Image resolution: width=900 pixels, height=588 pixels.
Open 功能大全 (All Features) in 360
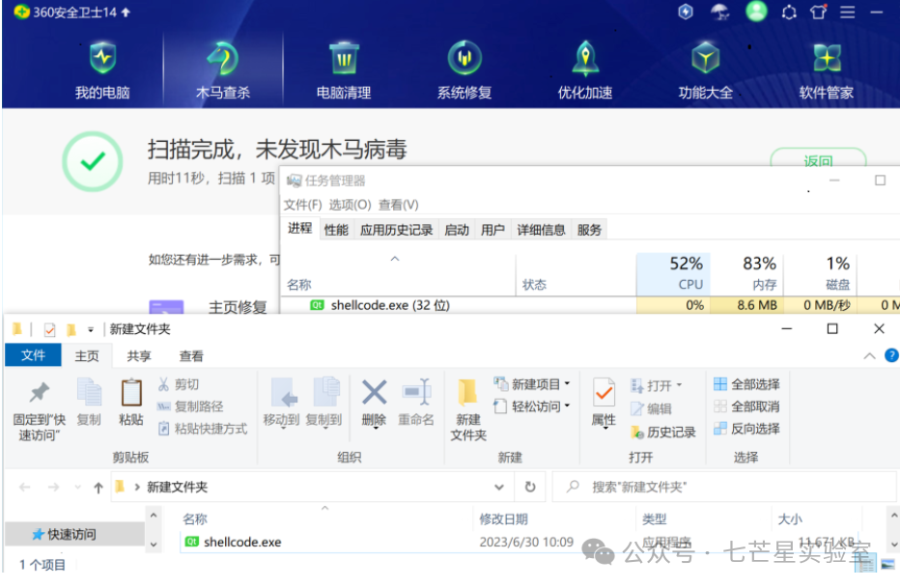pyautogui.click(x=705, y=68)
